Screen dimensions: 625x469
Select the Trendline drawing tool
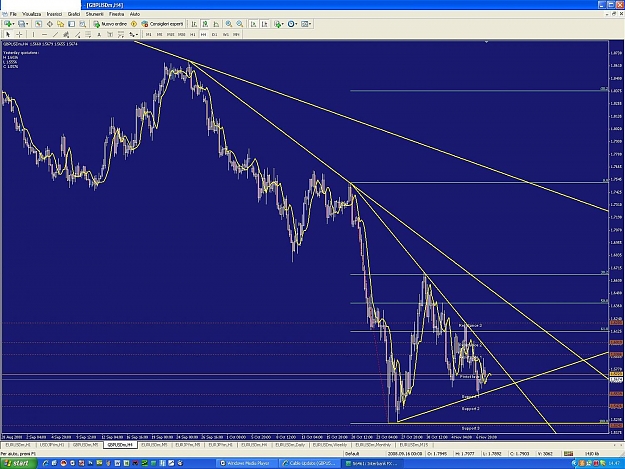(55, 35)
